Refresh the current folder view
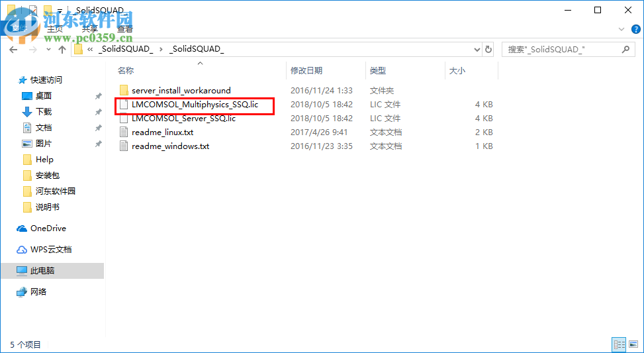This screenshot has height=353, width=644. click(x=488, y=49)
